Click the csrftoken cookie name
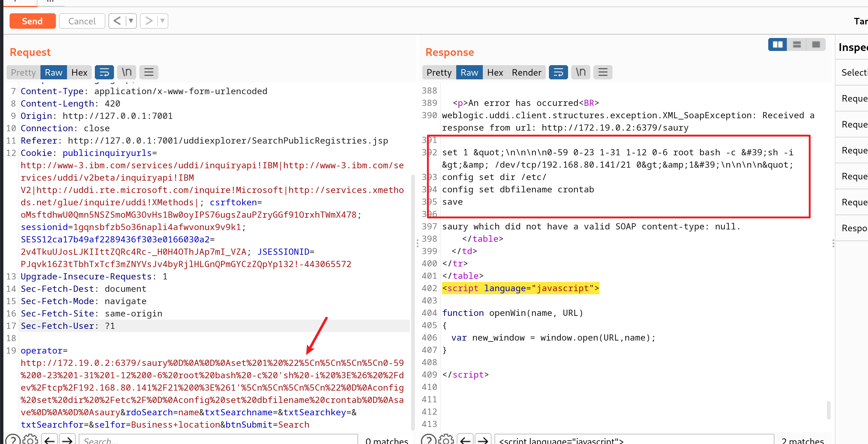Screen dimensions: 868x444 (x=233, y=202)
